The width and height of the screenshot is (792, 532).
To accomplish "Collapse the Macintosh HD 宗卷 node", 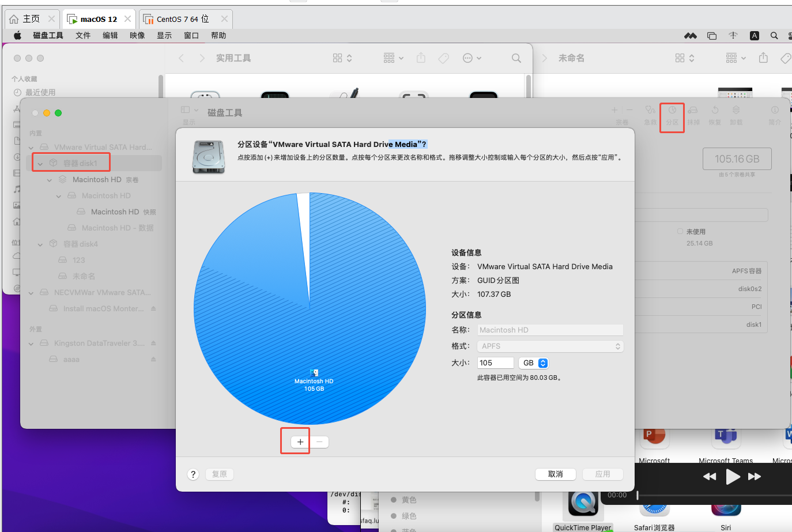I will tap(50, 180).
